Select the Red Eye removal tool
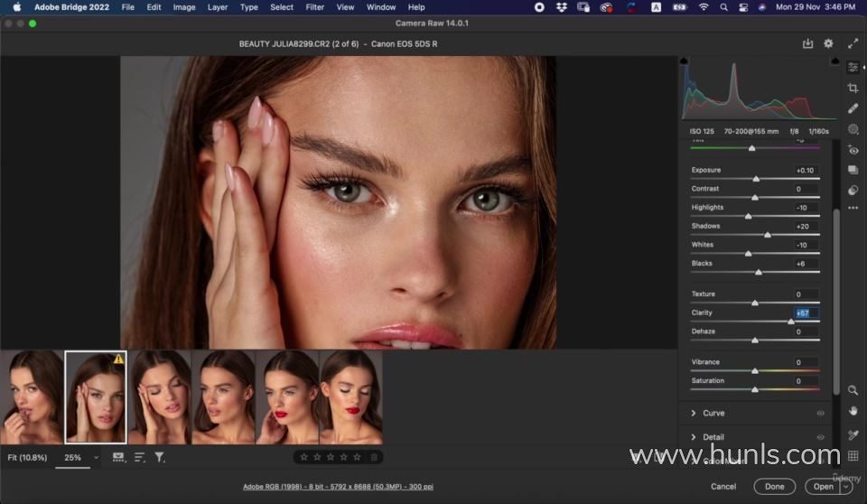Screen dimensions: 867x504 [x=853, y=150]
